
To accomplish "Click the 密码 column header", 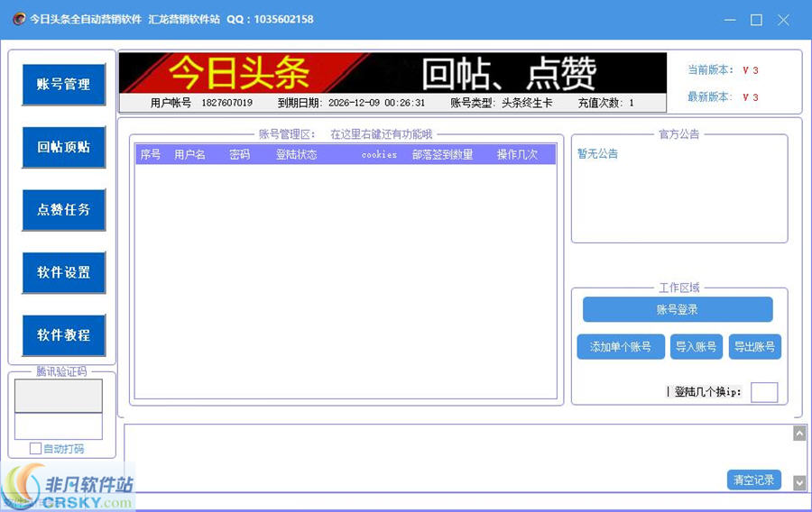I will point(239,155).
